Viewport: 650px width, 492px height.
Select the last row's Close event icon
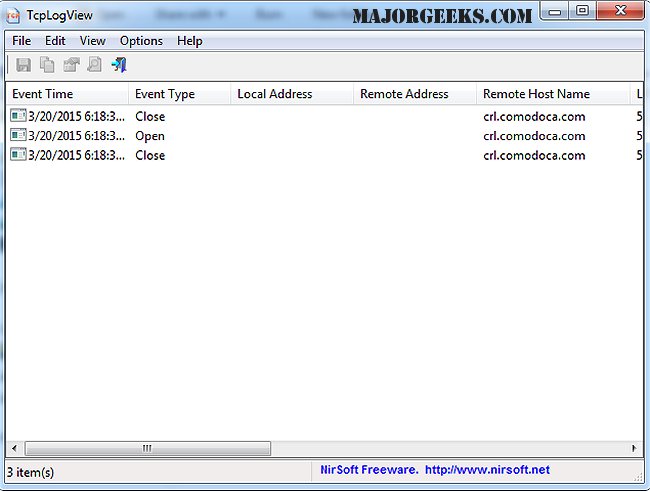(18, 155)
